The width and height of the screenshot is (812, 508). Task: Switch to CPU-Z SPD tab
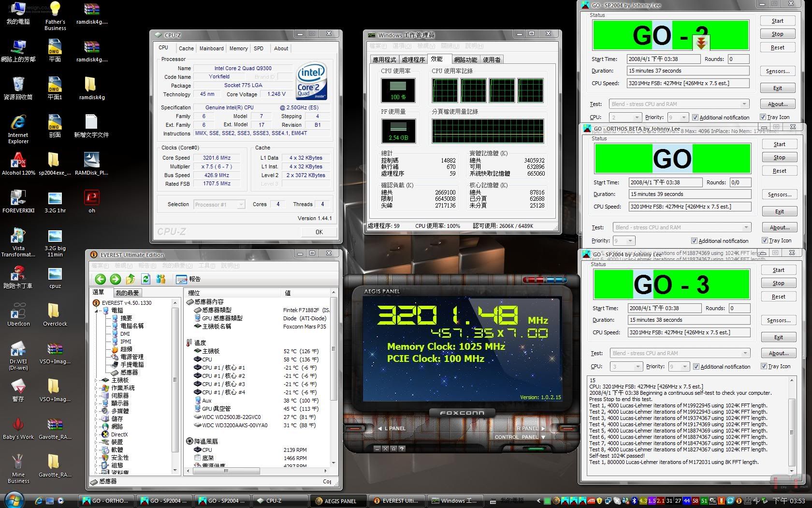[259, 48]
